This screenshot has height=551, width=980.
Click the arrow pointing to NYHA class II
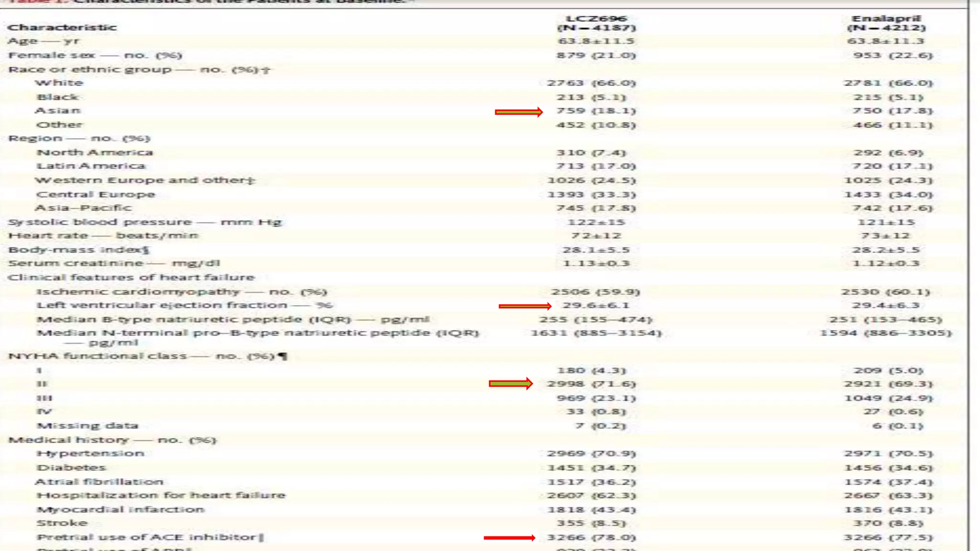pyautogui.click(x=510, y=384)
